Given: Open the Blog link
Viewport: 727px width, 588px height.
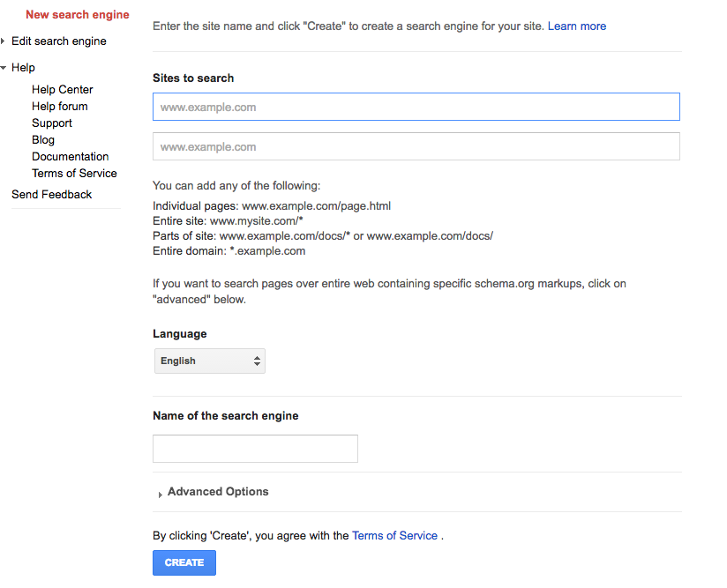Looking at the screenshot, I should click(x=42, y=139).
